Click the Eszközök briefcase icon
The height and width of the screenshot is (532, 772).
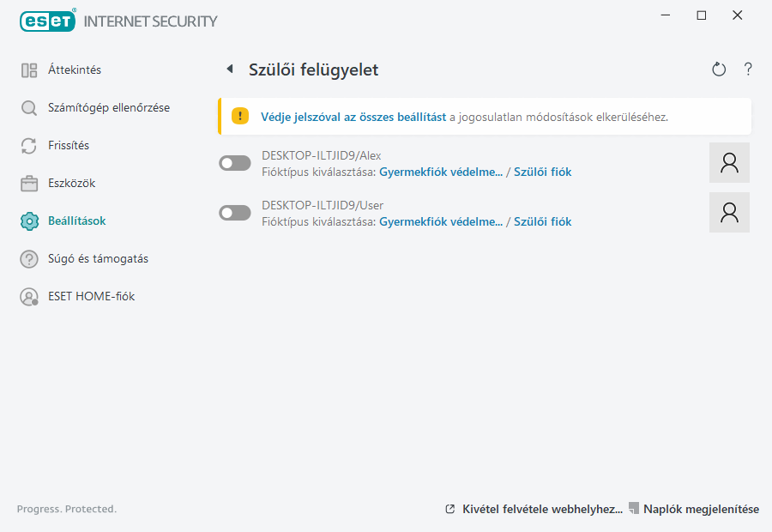[x=29, y=184]
